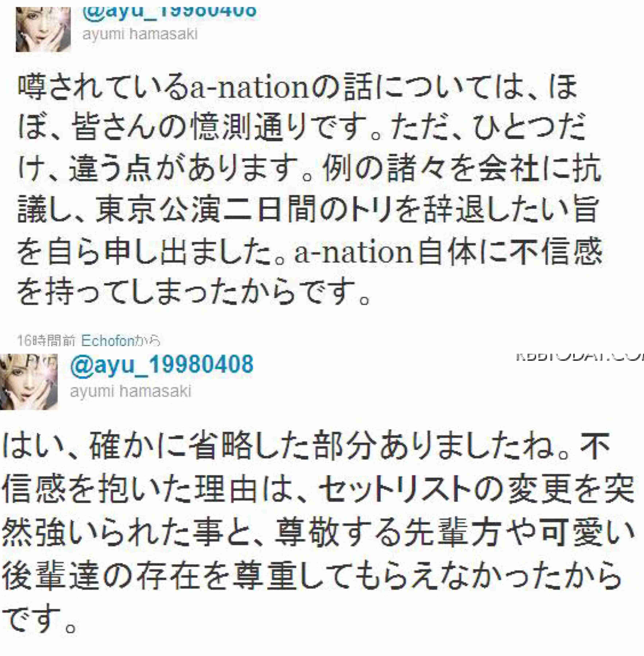Open the second tweet's profile avatar
This screenshot has width=644, height=656.
tap(29, 382)
